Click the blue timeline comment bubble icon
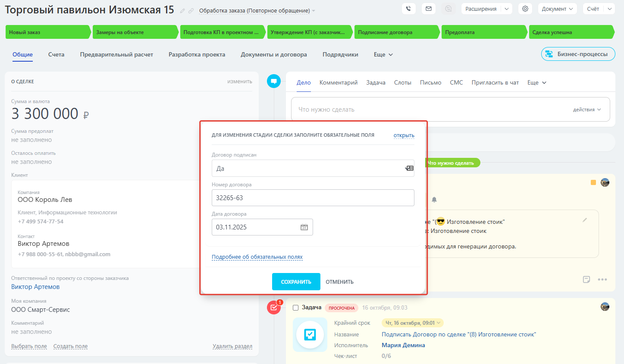The image size is (624, 364). (274, 81)
